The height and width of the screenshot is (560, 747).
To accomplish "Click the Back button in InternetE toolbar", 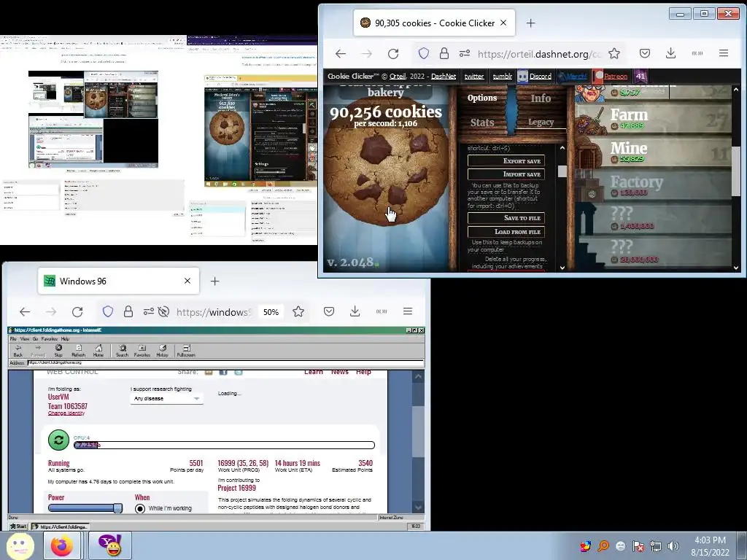I will tap(18, 351).
